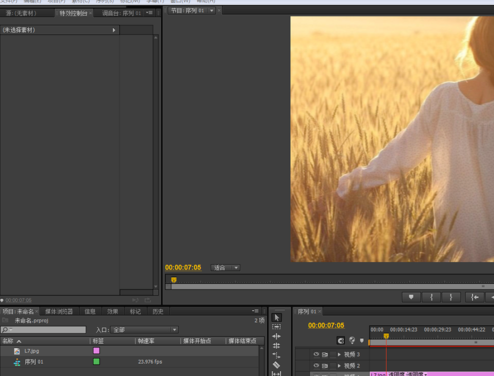Select the L7.jpg item in project panel
The height and width of the screenshot is (376, 494).
(32, 351)
